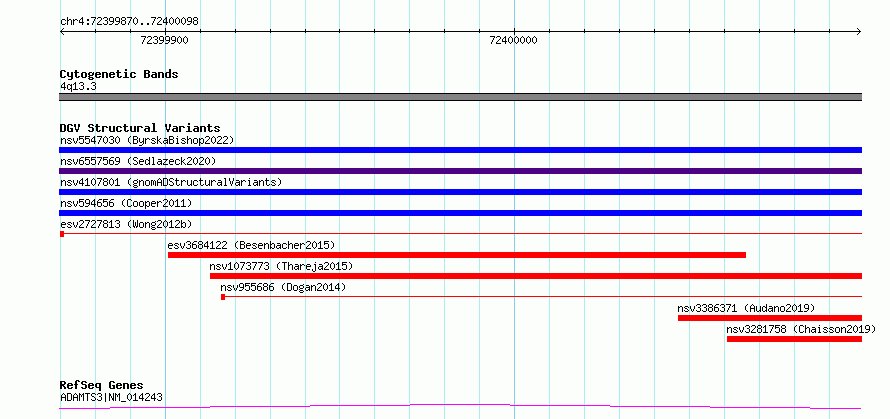Click the esv2727813 (Wong2012b) small red start block

coord(62,234)
